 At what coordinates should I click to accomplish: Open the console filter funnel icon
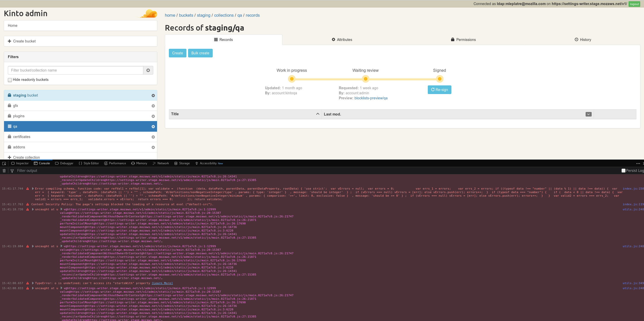(12, 171)
